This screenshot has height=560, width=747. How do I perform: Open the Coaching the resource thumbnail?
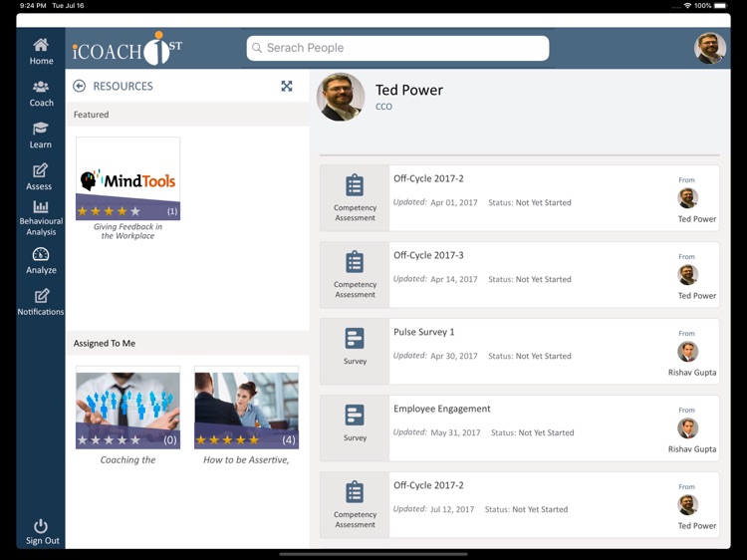pos(127,408)
